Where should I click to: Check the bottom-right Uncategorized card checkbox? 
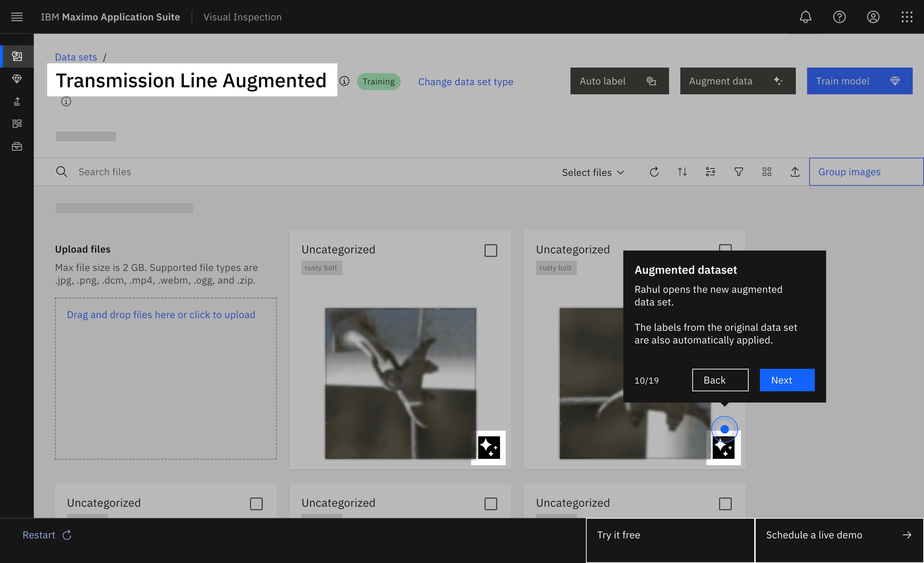(725, 504)
